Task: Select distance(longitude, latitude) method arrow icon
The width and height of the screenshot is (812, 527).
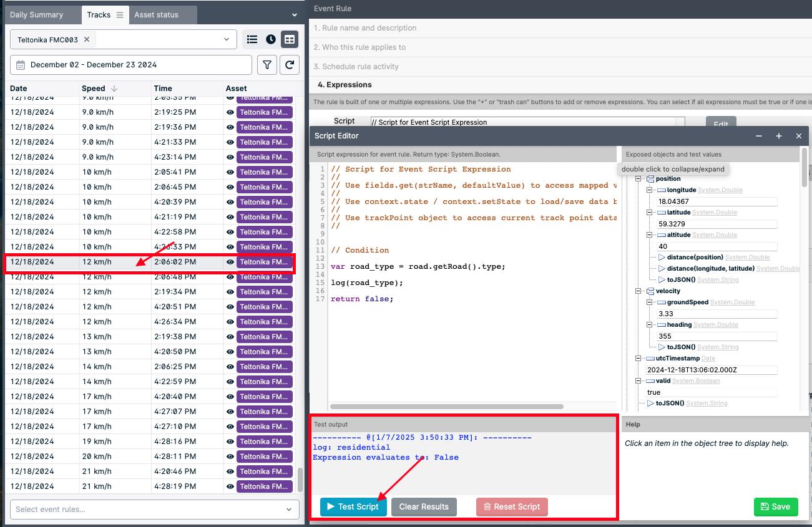Action: [662, 269]
